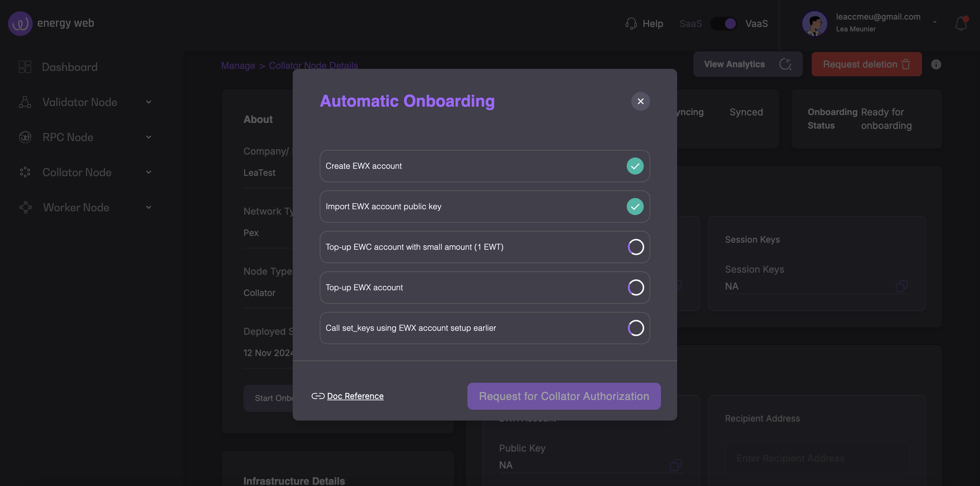
Task: Click the LeaTest company value
Action: 259,172
